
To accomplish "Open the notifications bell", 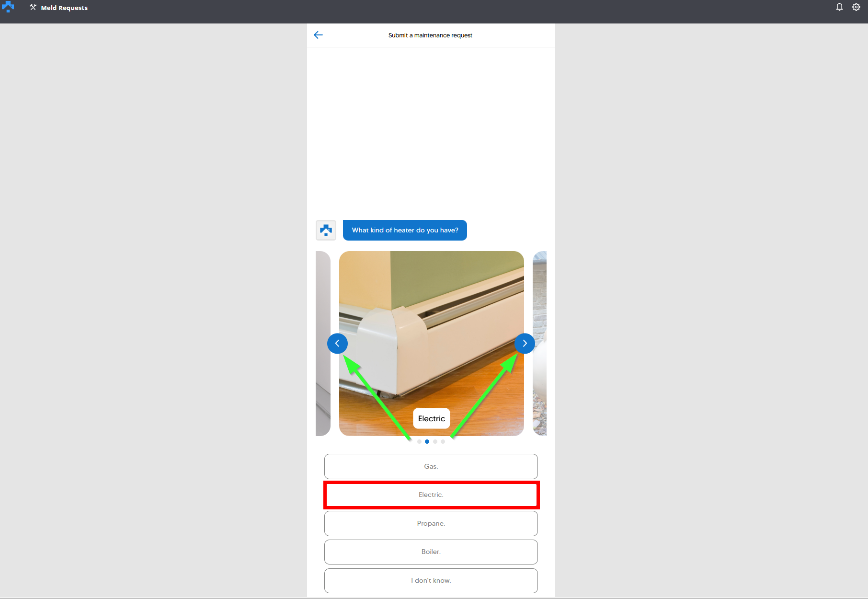I will [x=839, y=7].
